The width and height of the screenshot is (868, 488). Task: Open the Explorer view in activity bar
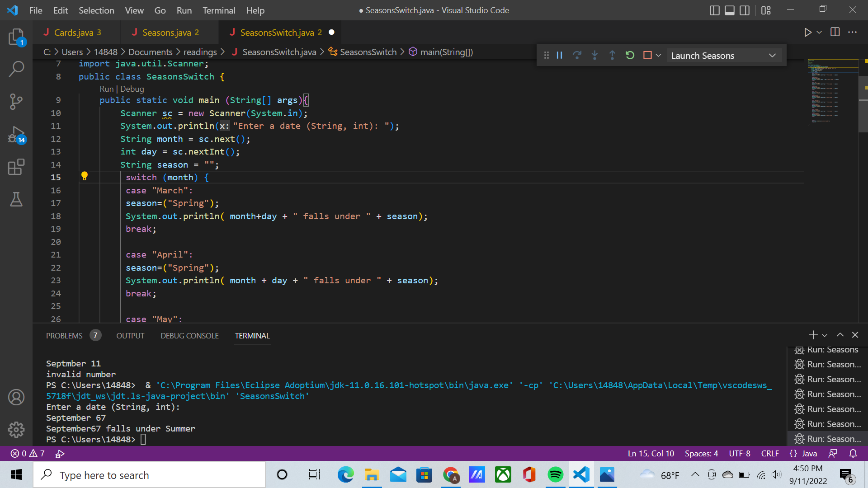[x=16, y=37]
